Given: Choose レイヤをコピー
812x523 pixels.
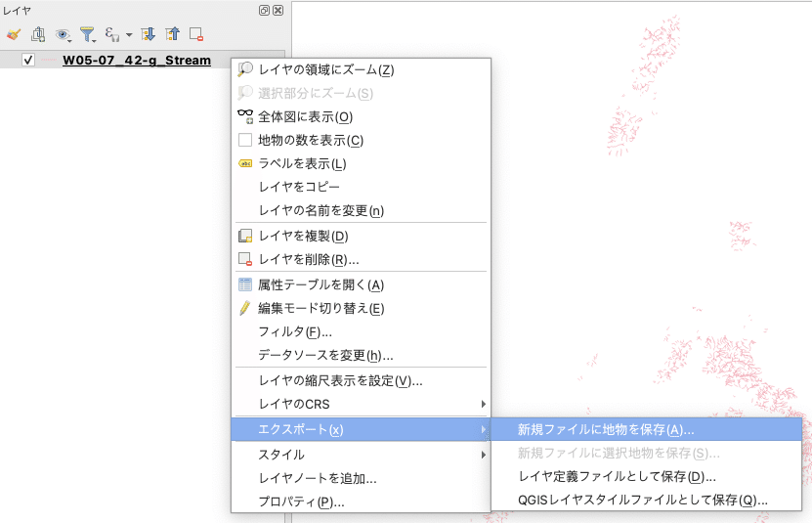Looking at the screenshot, I should pos(361,187).
